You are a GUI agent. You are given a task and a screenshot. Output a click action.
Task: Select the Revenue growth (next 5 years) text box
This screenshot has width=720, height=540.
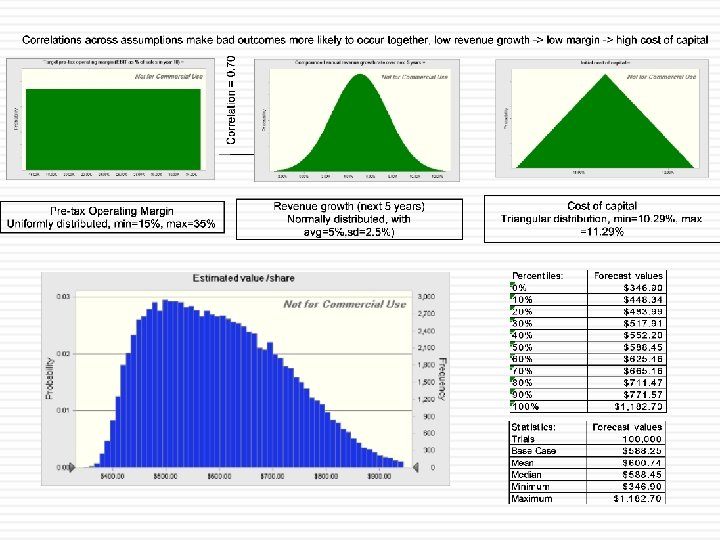pos(349,219)
